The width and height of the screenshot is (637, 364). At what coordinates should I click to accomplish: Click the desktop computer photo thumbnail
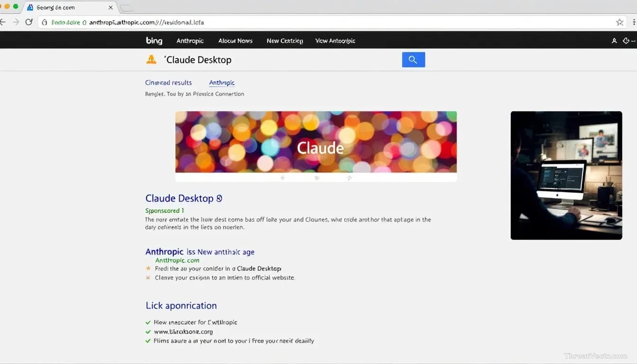point(566,175)
